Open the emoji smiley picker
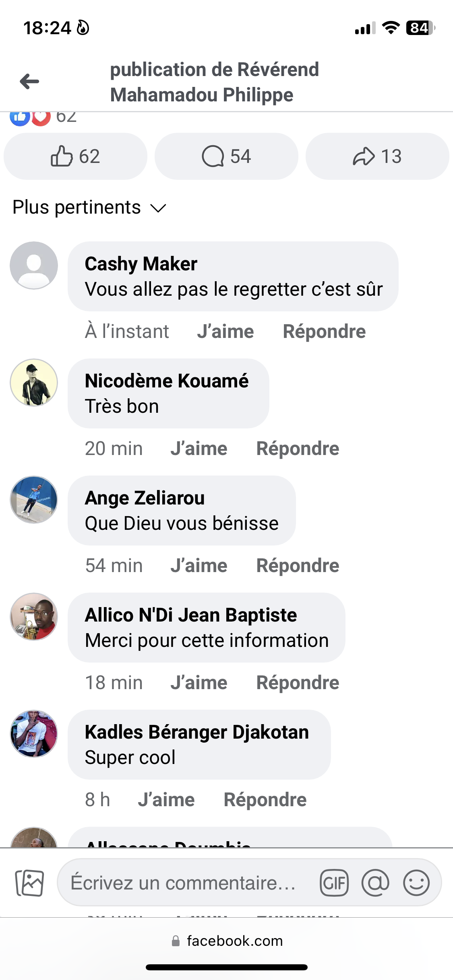Screen dimensions: 453x980 pos(416,883)
